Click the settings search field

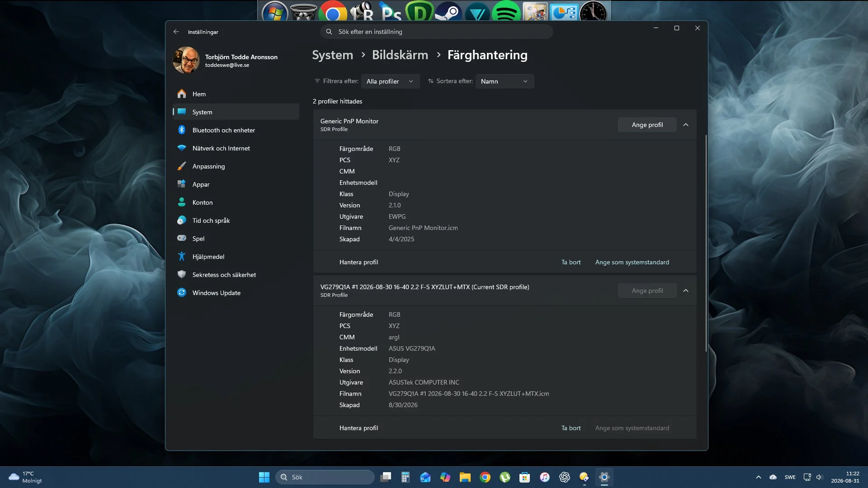(436, 32)
